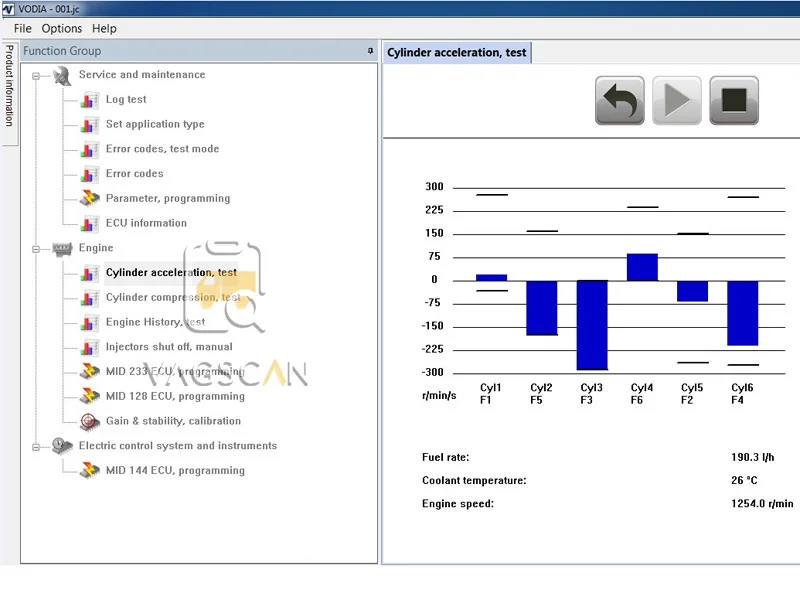Viewport: 800px width, 600px height.
Task: Click the Cyl6 bar in the chart
Action: [x=742, y=313]
